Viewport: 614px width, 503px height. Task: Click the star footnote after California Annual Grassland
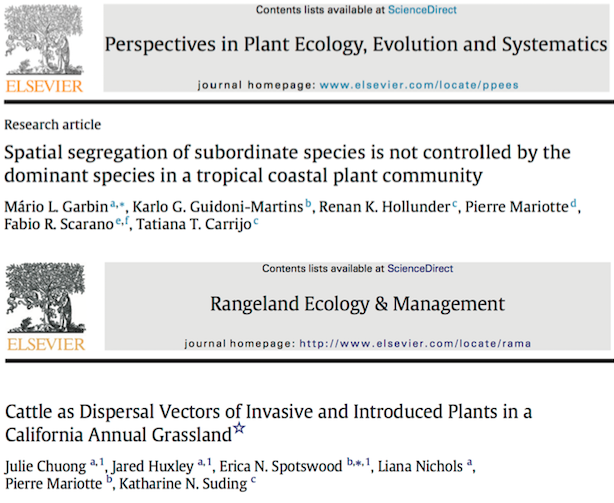click(x=239, y=428)
